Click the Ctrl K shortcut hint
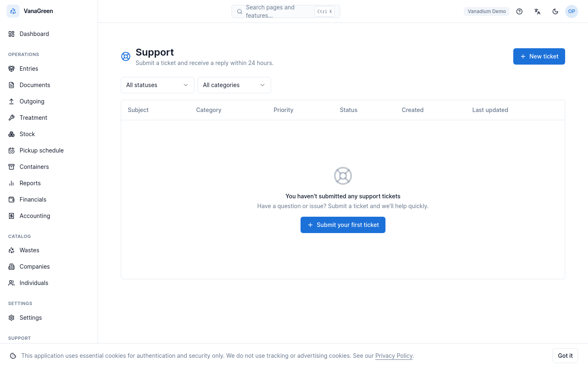Viewport: 588px width, 368px height. click(x=325, y=11)
